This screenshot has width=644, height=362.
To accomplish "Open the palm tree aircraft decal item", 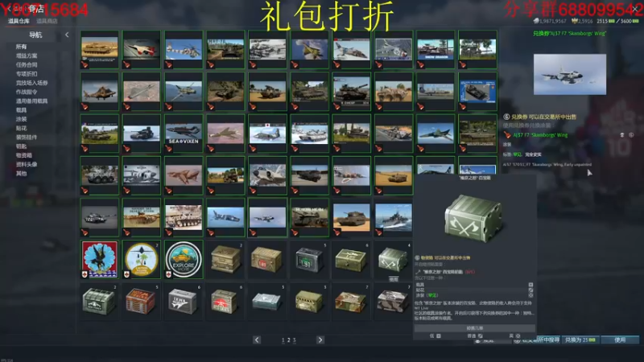I will point(142,259).
